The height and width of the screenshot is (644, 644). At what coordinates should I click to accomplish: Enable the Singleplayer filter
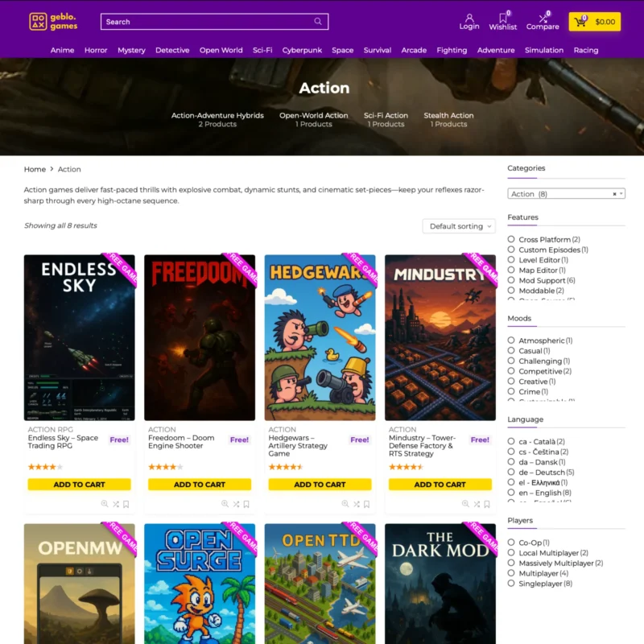510,583
